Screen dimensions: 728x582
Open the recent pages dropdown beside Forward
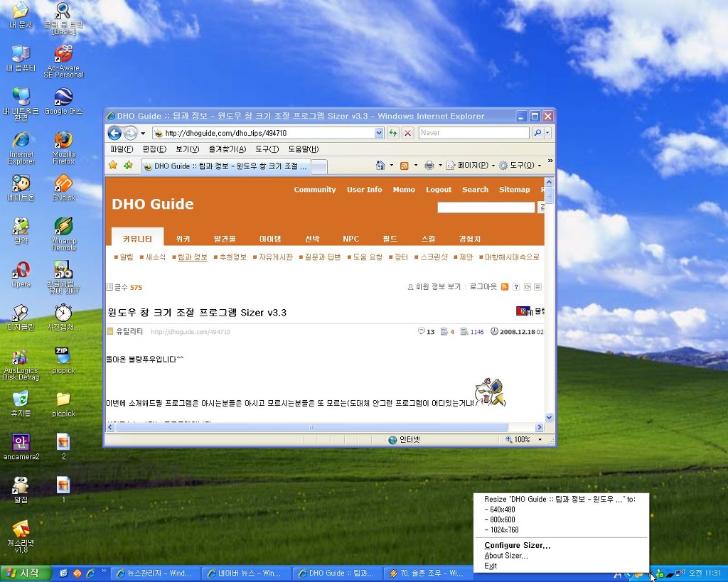[x=143, y=133]
